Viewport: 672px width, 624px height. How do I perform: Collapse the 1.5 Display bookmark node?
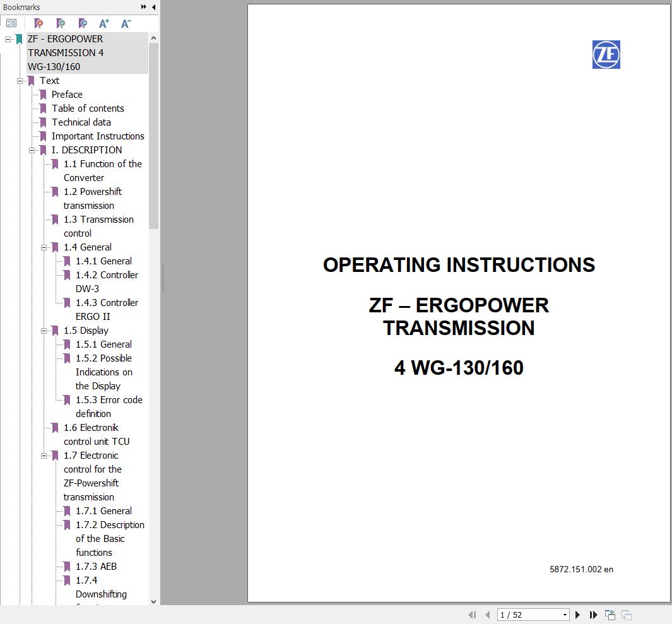click(x=44, y=331)
